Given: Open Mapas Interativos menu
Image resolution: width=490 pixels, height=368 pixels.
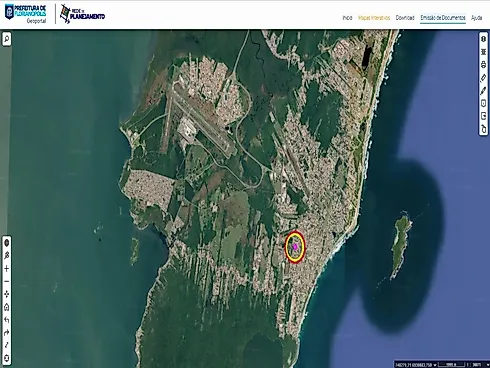Looking at the screenshot, I should pos(374,18).
